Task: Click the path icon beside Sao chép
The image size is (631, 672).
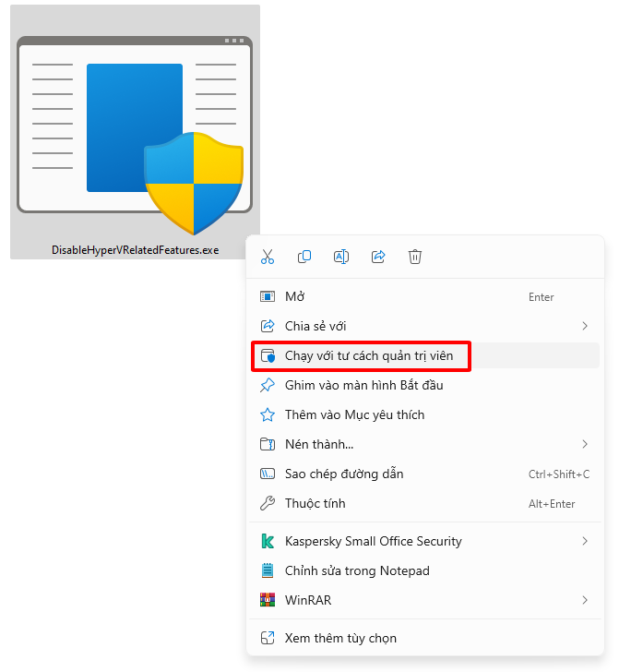Action: [x=268, y=474]
